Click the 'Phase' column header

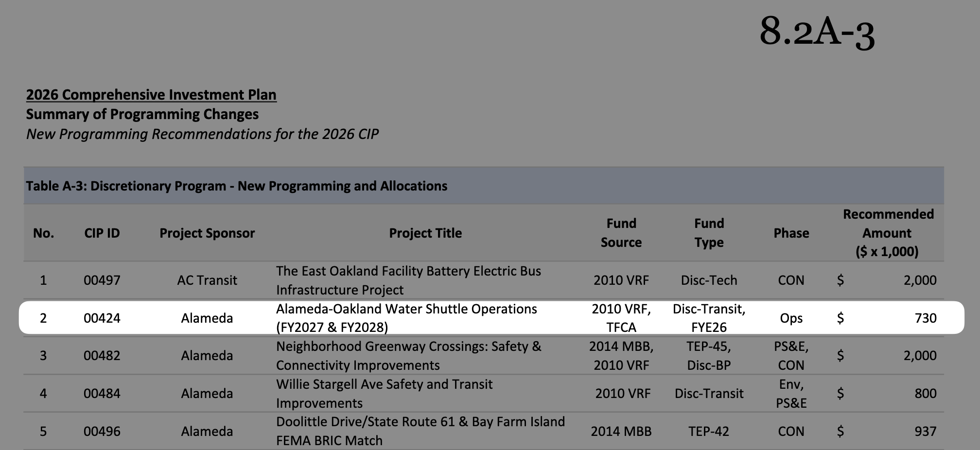pyautogui.click(x=791, y=233)
